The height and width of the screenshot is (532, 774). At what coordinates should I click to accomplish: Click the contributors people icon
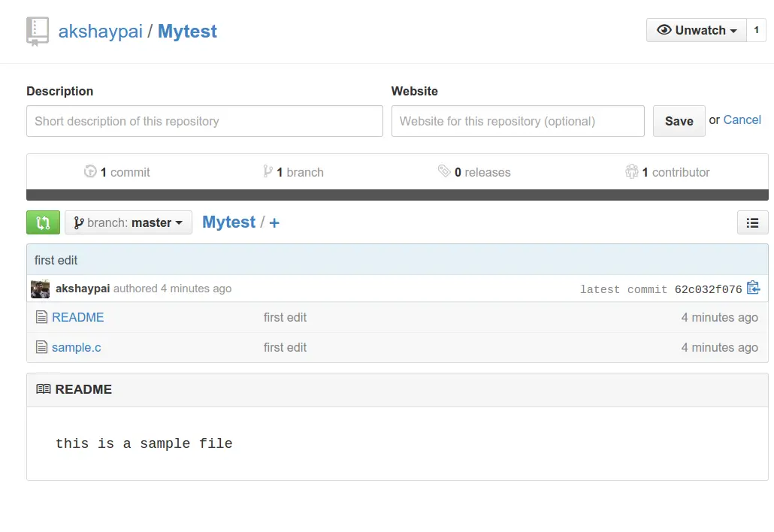632,171
